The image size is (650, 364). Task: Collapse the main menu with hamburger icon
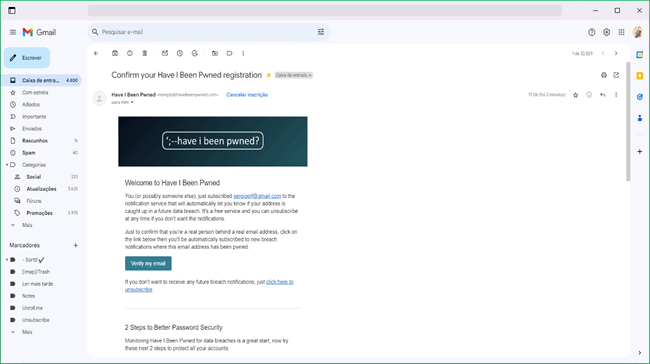click(13, 32)
